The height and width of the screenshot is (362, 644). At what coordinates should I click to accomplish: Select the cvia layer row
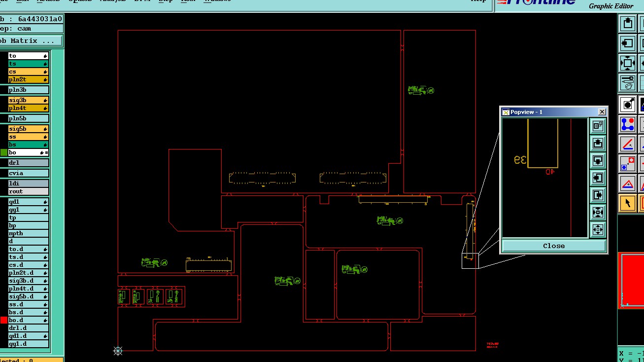(29, 173)
